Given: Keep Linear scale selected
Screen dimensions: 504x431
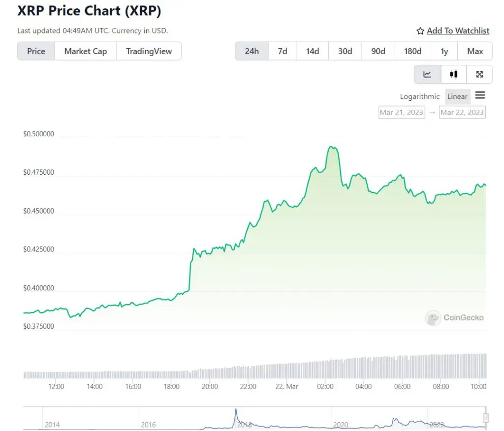Looking at the screenshot, I should pos(457,96).
